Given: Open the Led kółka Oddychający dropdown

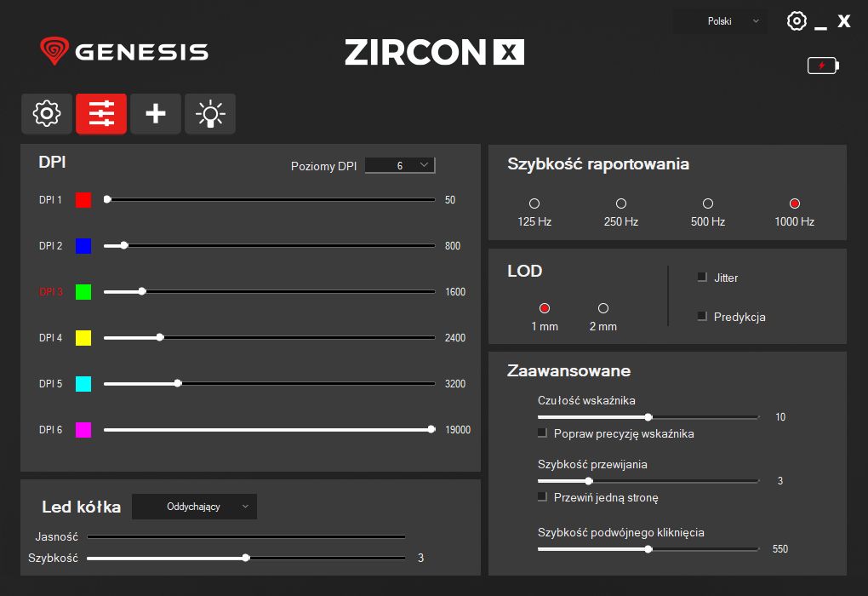Looking at the screenshot, I should click(x=194, y=507).
